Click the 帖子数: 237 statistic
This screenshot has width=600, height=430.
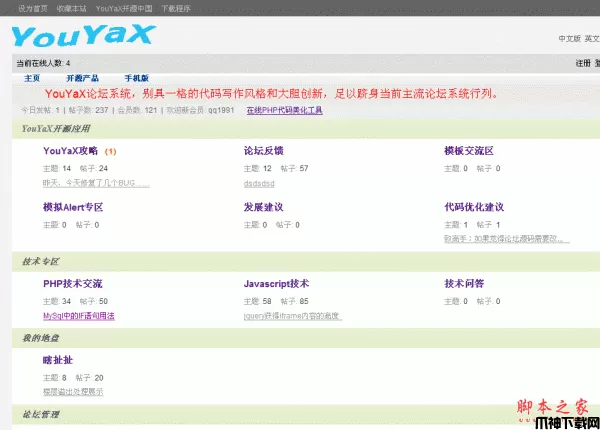88,110
